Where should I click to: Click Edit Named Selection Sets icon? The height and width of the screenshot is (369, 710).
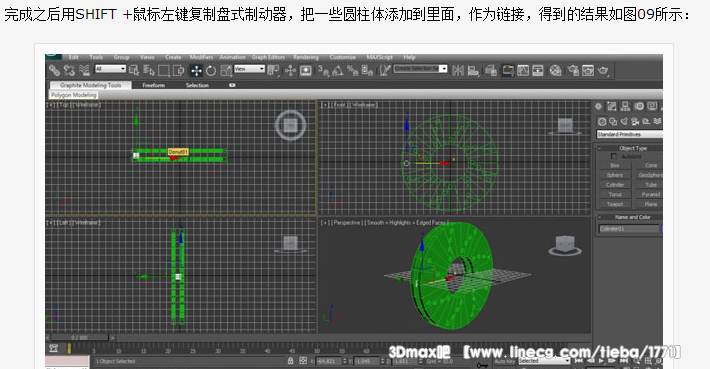385,70
